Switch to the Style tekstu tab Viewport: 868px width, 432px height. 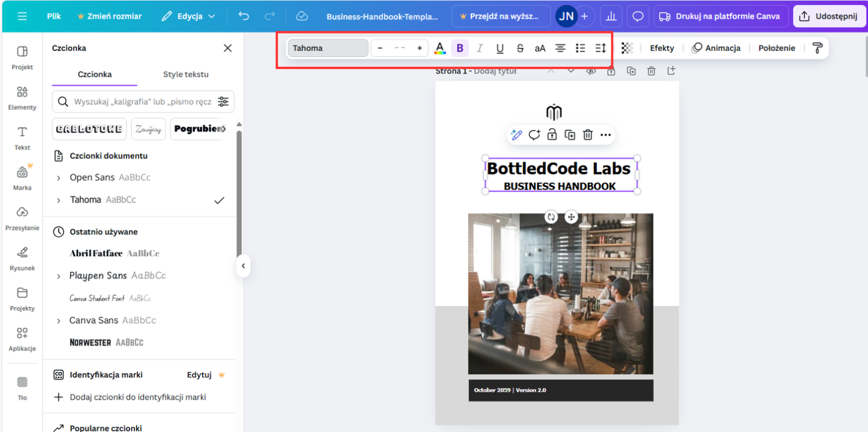pyautogui.click(x=186, y=74)
